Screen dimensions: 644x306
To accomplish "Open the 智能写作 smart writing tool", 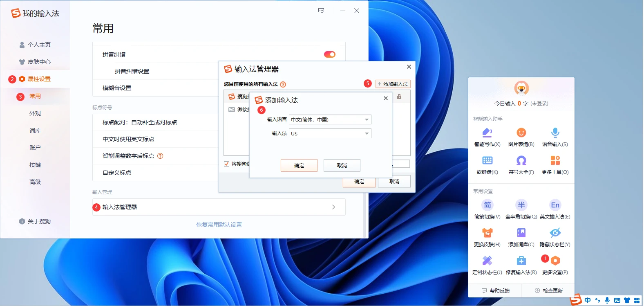I will 487,137.
